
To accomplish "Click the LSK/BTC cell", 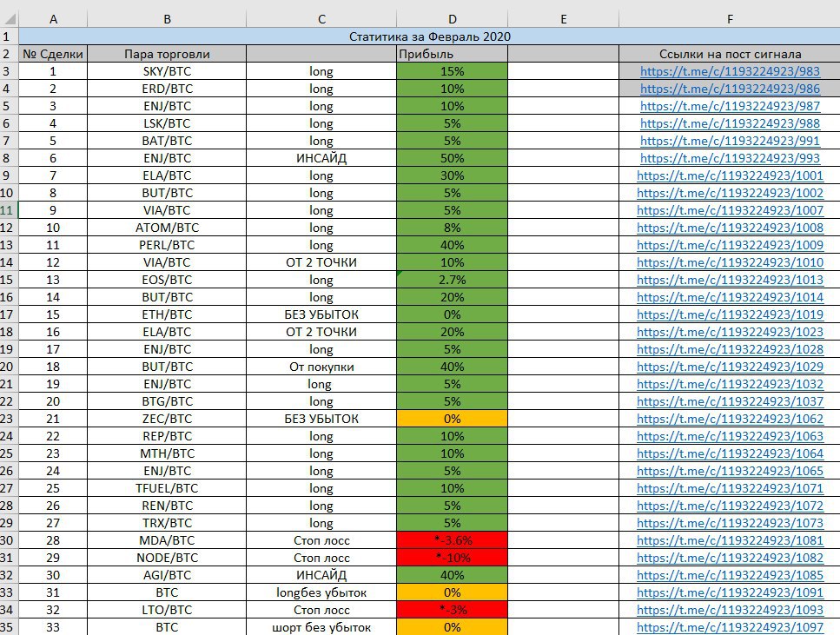I will 167,123.
